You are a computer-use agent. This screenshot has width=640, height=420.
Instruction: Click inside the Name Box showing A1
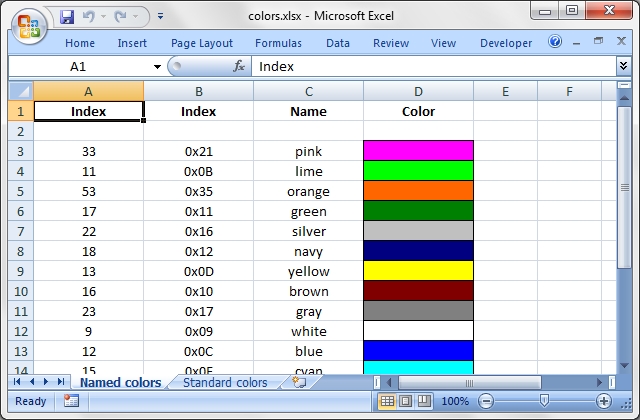coord(80,67)
